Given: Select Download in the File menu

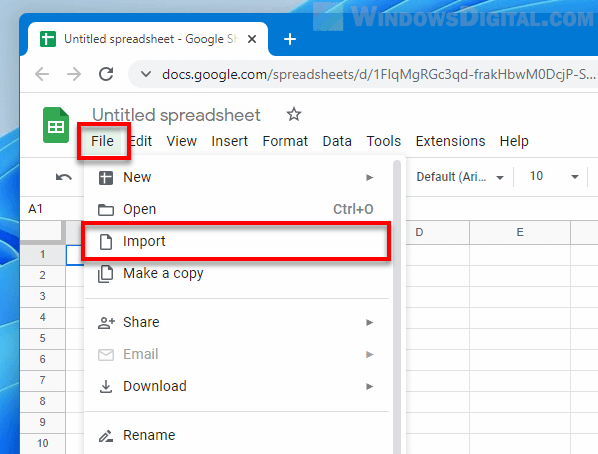Looking at the screenshot, I should (236, 386).
